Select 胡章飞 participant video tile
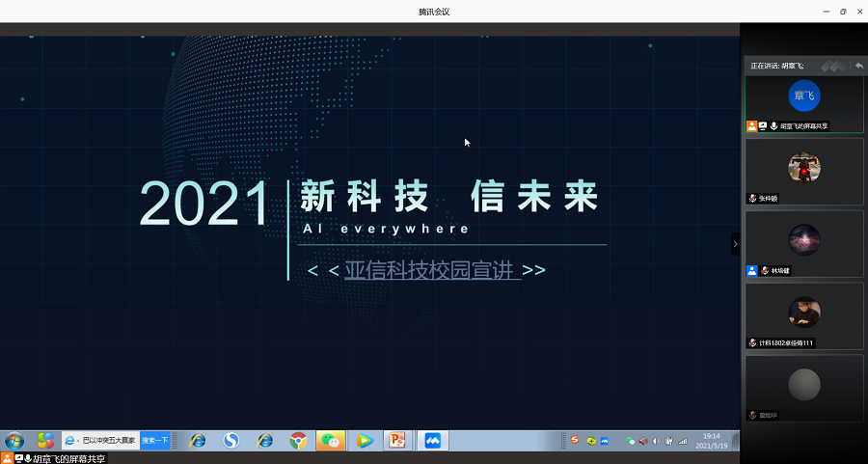This screenshot has width=868, height=464. click(x=803, y=102)
